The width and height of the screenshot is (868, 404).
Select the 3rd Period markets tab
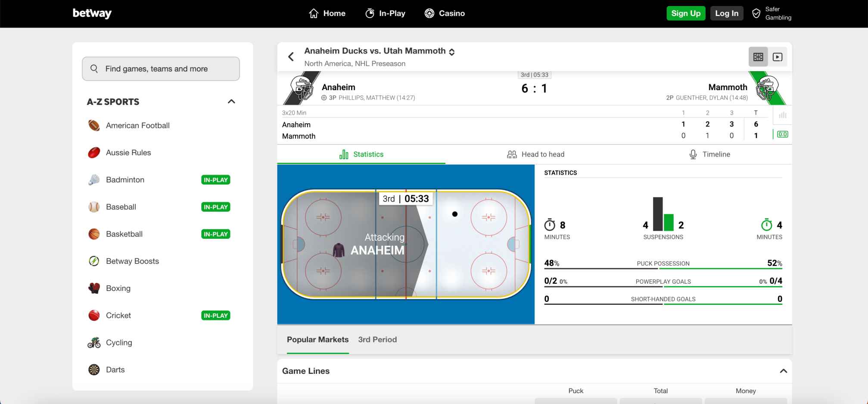[x=377, y=340]
